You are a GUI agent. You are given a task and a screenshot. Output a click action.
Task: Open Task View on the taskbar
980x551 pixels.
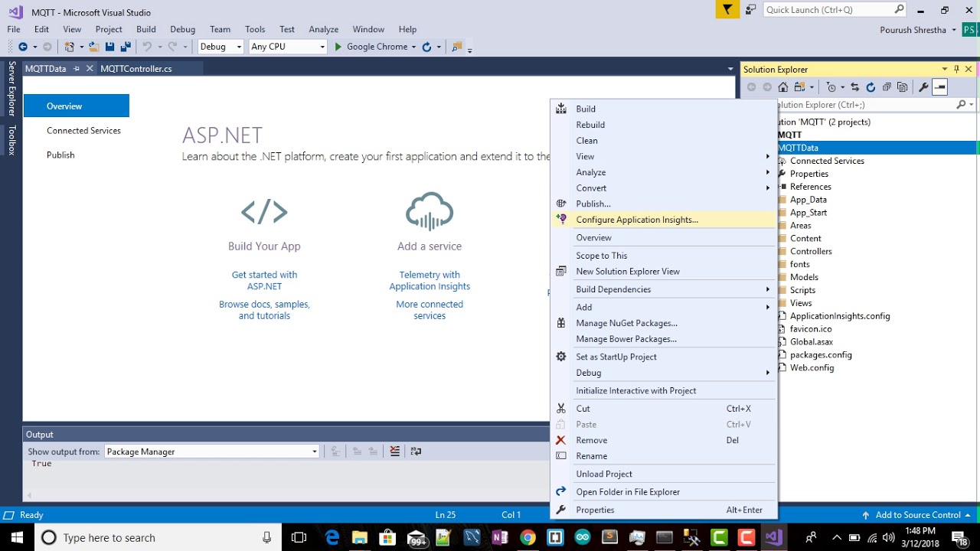pyautogui.click(x=299, y=537)
